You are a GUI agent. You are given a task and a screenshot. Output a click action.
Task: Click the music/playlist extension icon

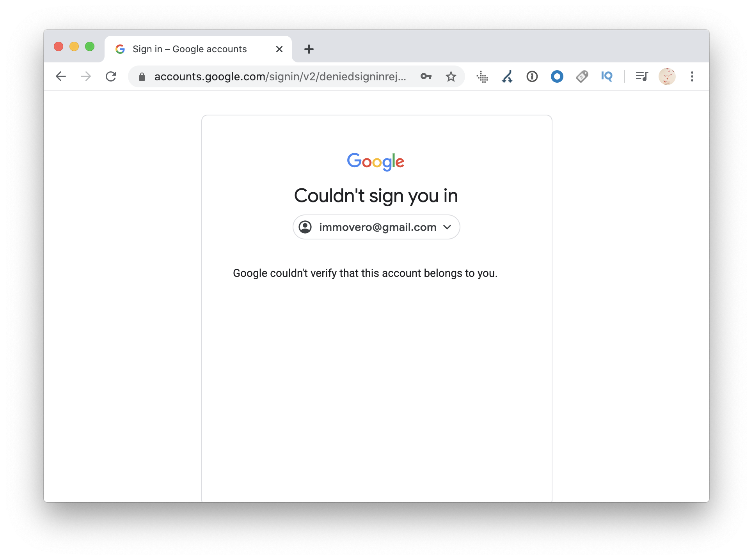(x=643, y=76)
